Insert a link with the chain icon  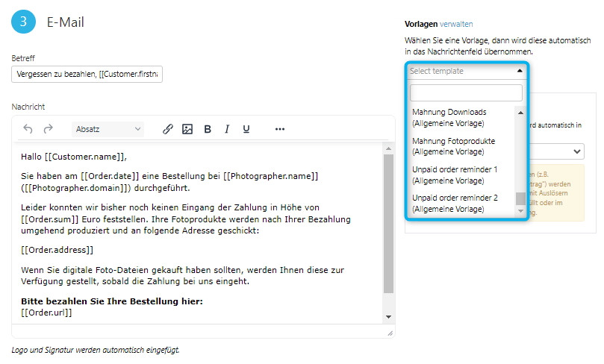coord(167,129)
